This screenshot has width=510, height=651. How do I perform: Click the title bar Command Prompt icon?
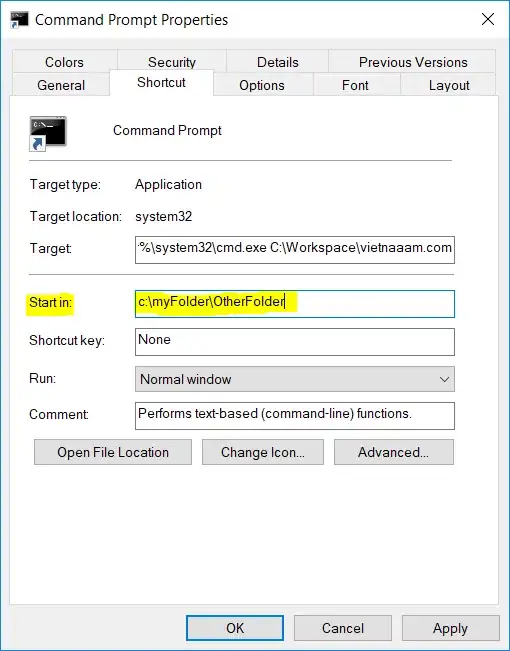click(19, 20)
